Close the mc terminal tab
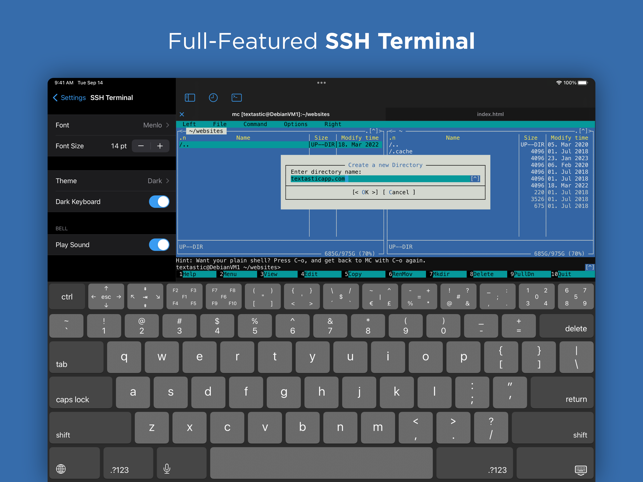Image resolution: width=643 pixels, height=482 pixels. point(182,114)
